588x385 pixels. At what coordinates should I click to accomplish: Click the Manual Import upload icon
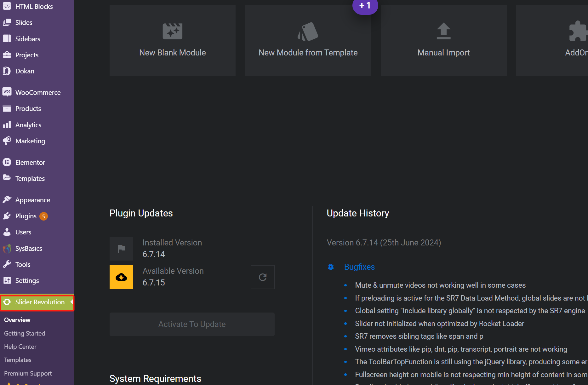pos(443,31)
